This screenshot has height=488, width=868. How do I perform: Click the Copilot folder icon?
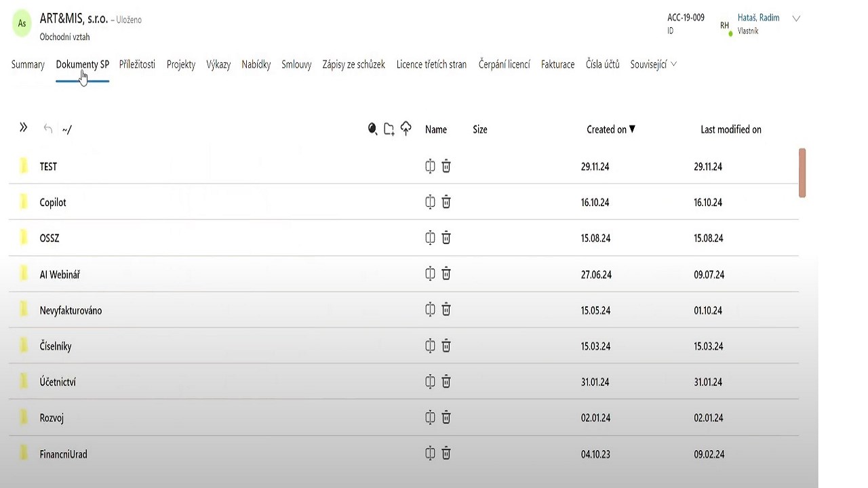(24, 202)
